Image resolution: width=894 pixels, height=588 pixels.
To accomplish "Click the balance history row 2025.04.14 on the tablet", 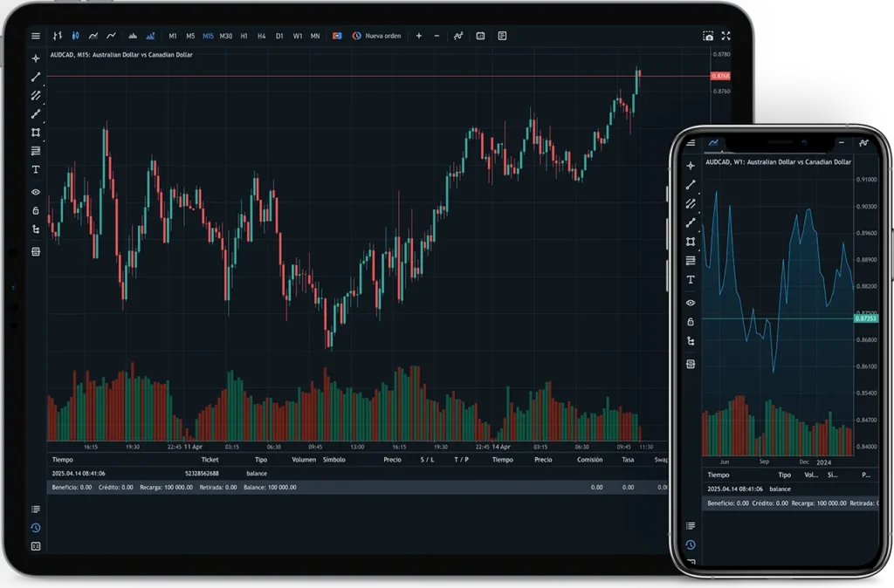I will pyautogui.click(x=357, y=474).
